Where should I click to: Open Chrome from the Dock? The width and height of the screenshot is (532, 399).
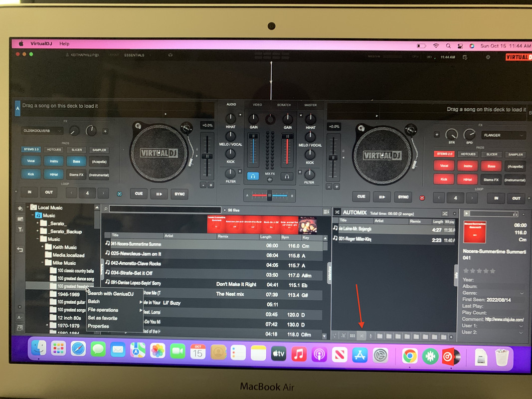pos(409,356)
